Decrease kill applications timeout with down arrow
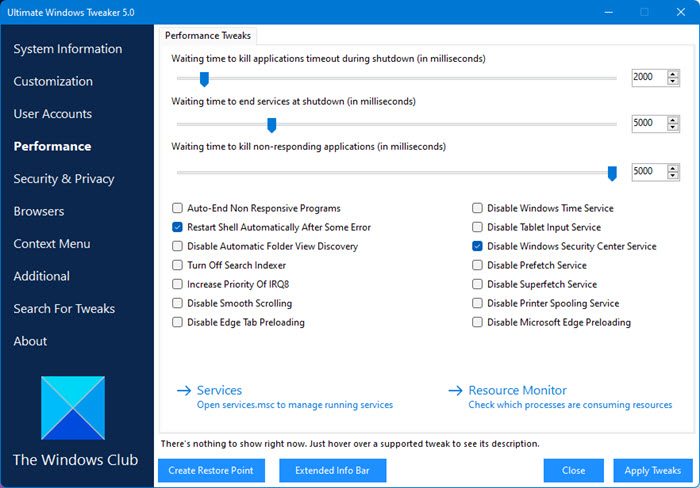 (673, 81)
